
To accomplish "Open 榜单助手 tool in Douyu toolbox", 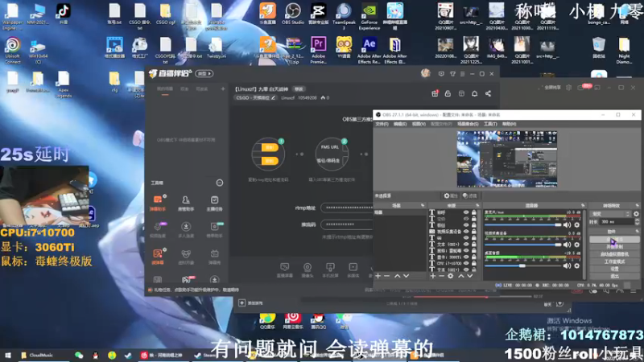I will point(214,229).
